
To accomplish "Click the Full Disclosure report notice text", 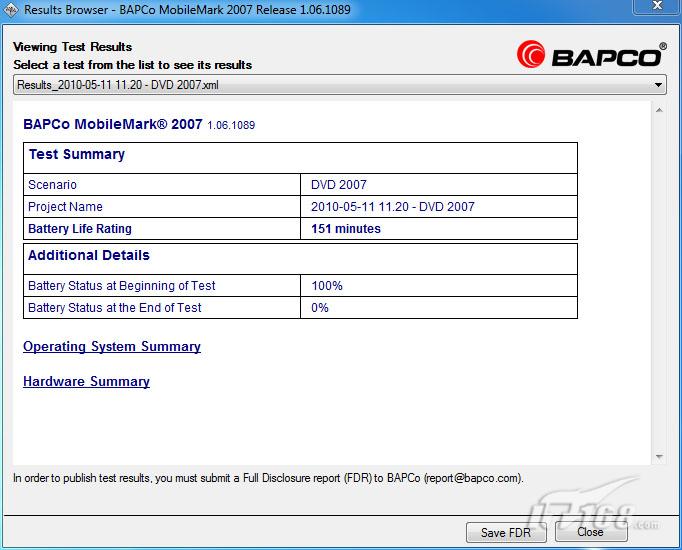I will pos(268,478).
